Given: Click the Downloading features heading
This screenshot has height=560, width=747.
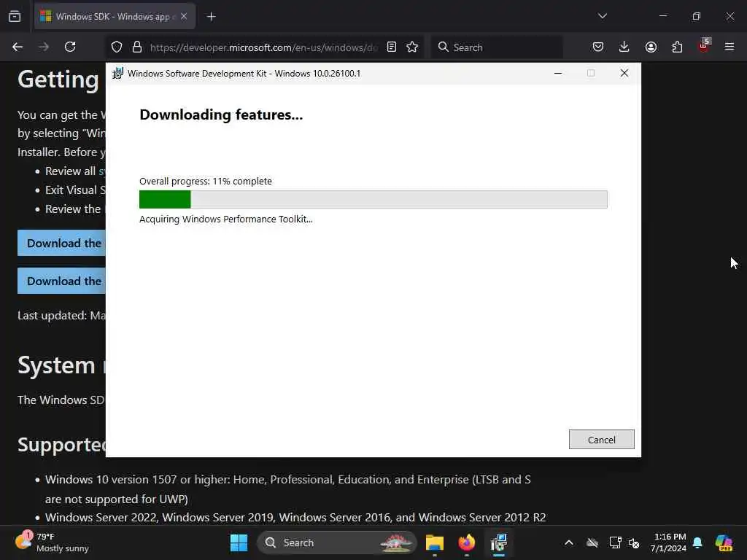Looking at the screenshot, I should coord(221,114).
